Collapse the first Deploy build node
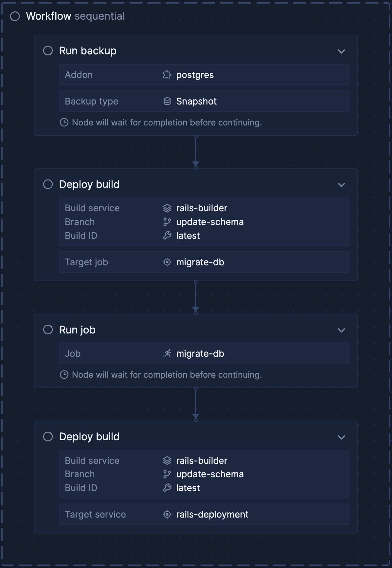This screenshot has height=568, width=392. coord(342,185)
